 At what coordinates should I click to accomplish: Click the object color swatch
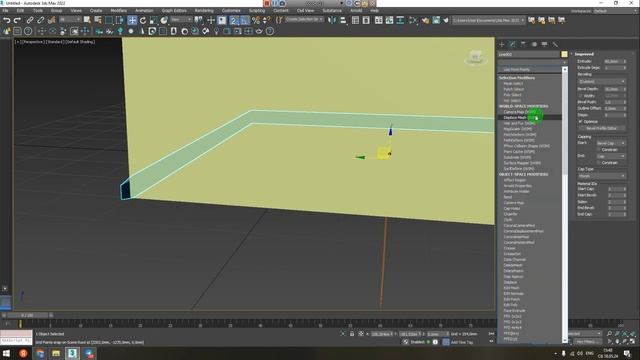[564, 54]
